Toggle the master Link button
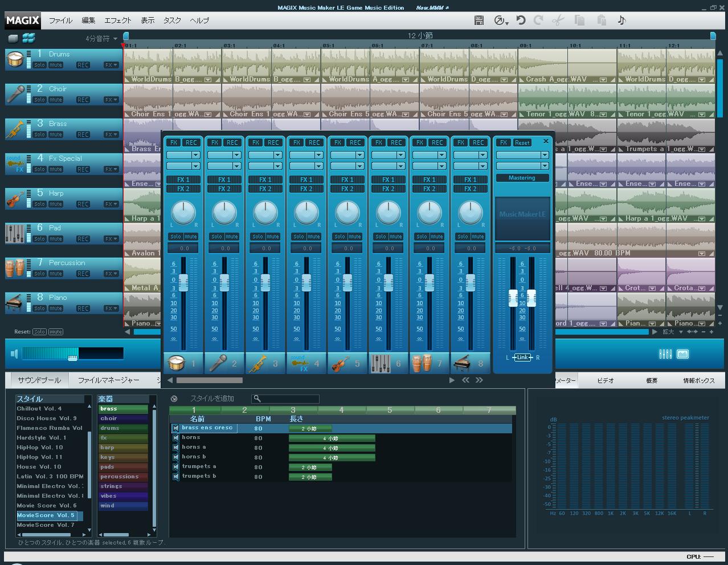728x565 pixels. (522, 357)
